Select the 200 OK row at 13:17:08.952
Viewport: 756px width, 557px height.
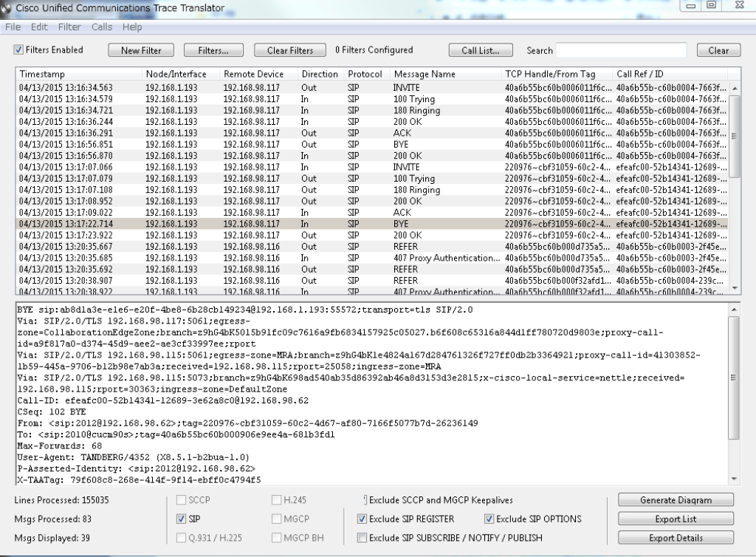[372, 201]
